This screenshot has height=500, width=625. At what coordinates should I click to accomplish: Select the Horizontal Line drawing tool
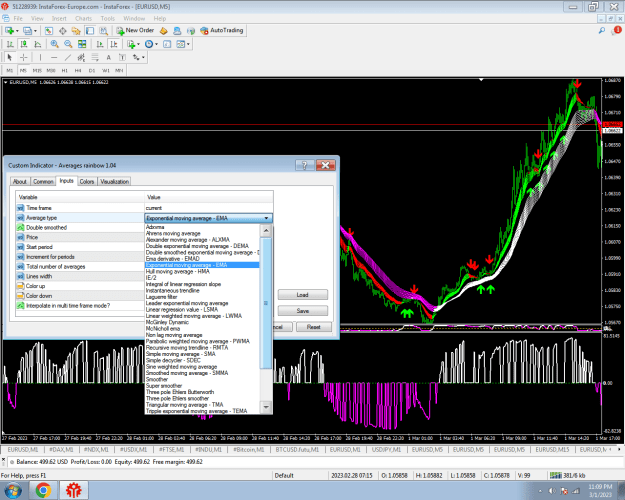pyautogui.click(x=54, y=57)
